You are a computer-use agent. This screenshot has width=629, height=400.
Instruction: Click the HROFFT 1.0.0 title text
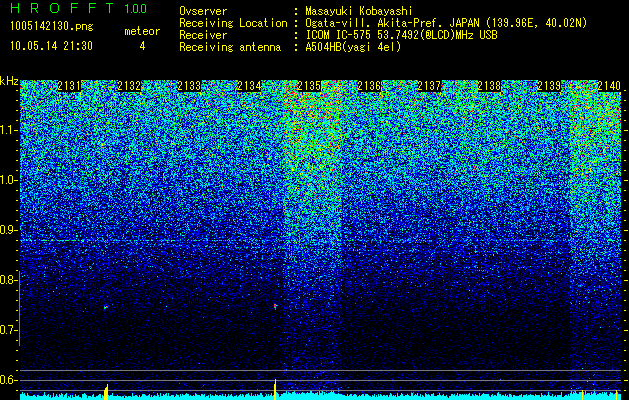point(79,8)
